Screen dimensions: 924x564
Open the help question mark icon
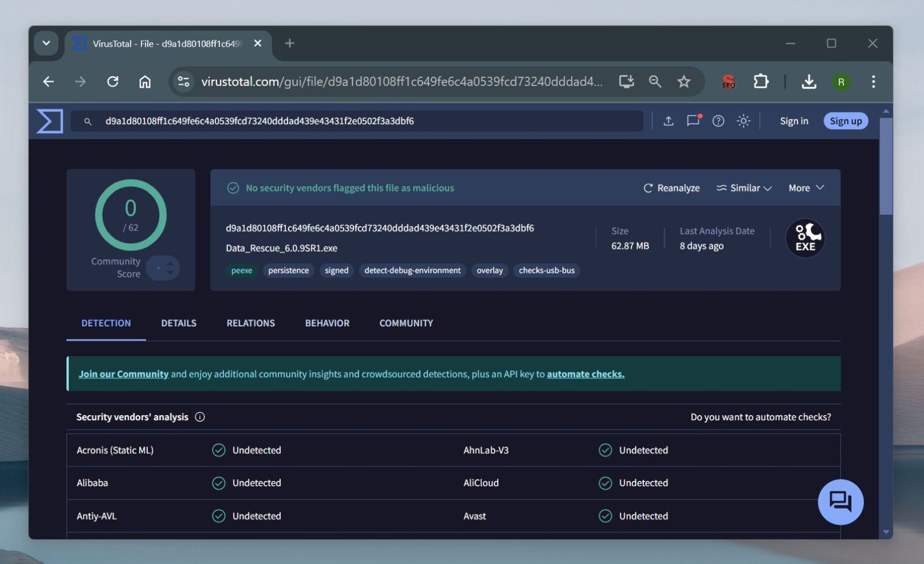coord(718,121)
